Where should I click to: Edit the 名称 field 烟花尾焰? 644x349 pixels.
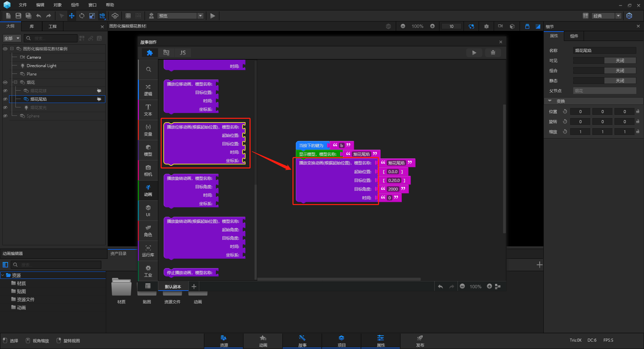click(x=604, y=51)
